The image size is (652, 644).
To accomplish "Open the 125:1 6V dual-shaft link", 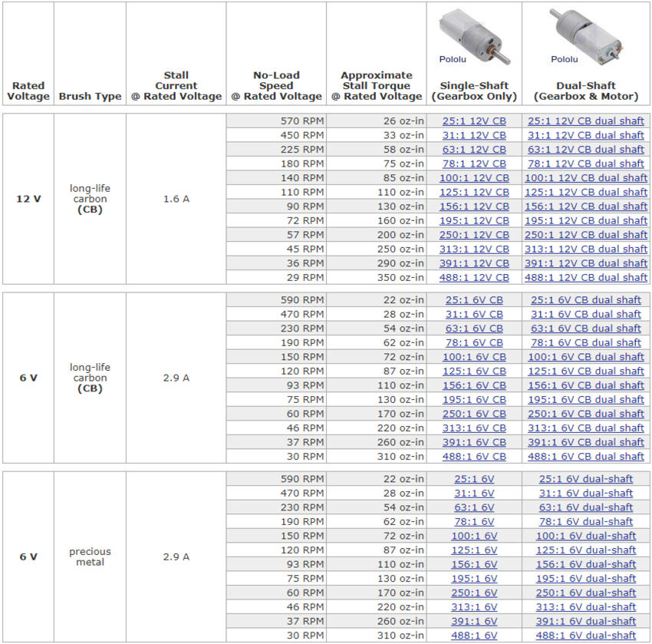I will coord(586,550).
